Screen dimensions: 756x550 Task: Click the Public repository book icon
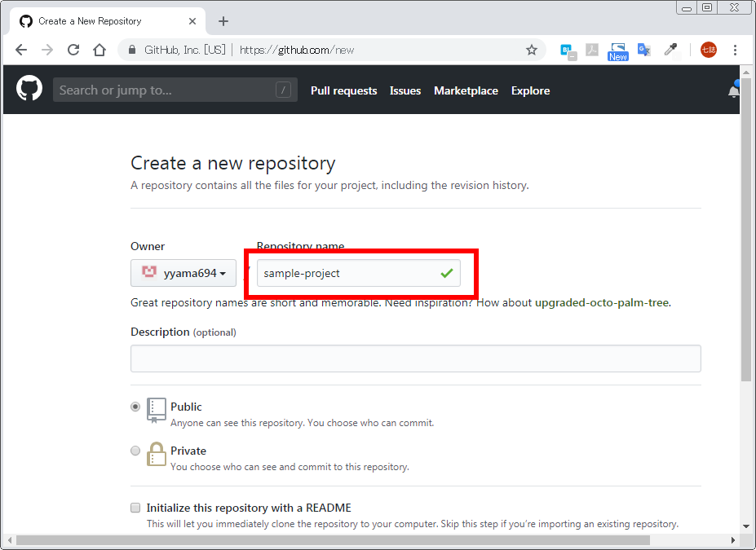point(157,411)
